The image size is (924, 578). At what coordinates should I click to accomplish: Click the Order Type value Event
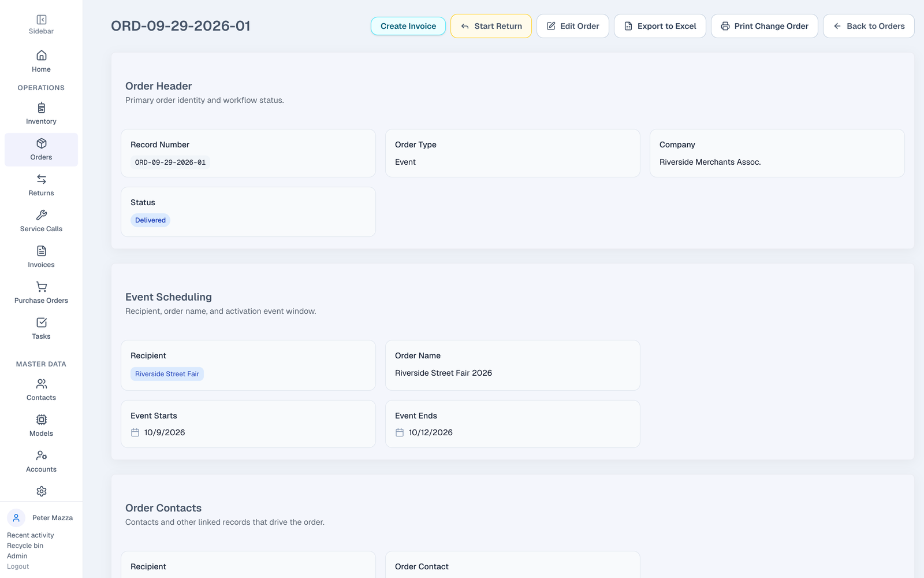click(405, 162)
